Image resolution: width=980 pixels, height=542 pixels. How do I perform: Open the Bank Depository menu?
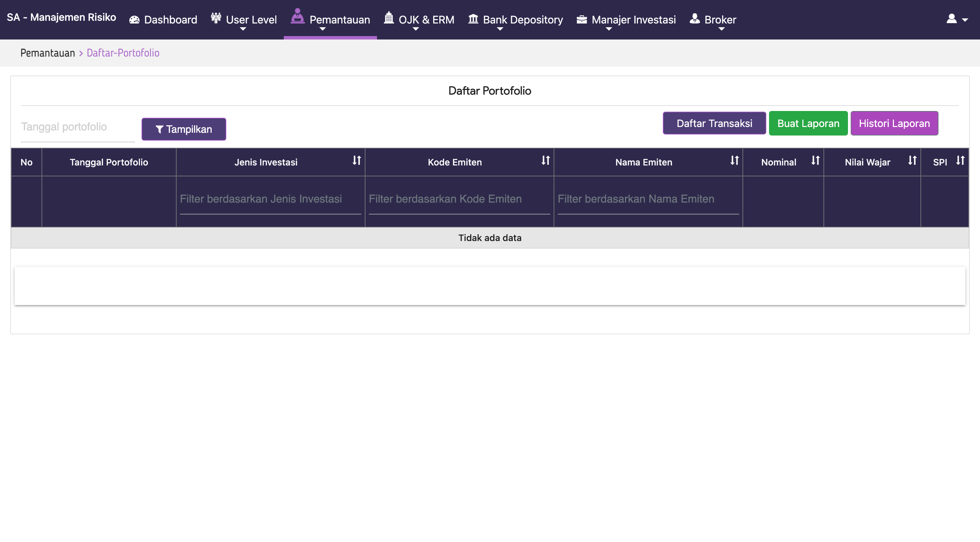516,20
